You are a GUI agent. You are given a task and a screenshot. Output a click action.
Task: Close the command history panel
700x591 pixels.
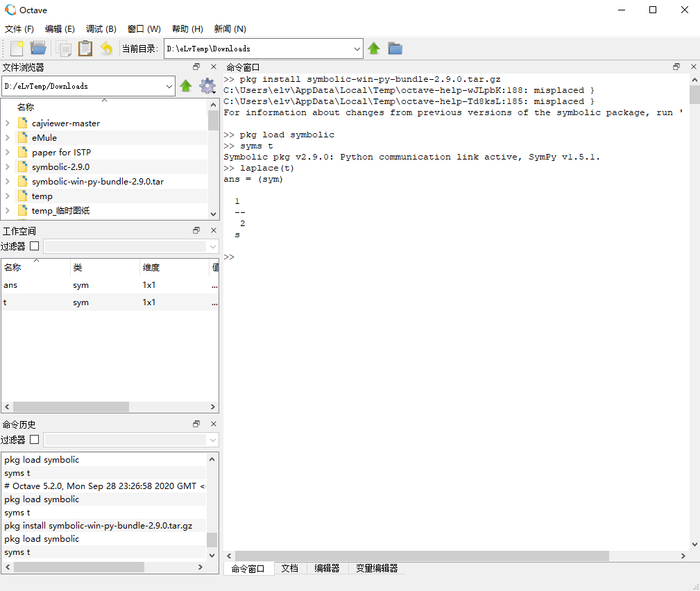tap(214, 424)
